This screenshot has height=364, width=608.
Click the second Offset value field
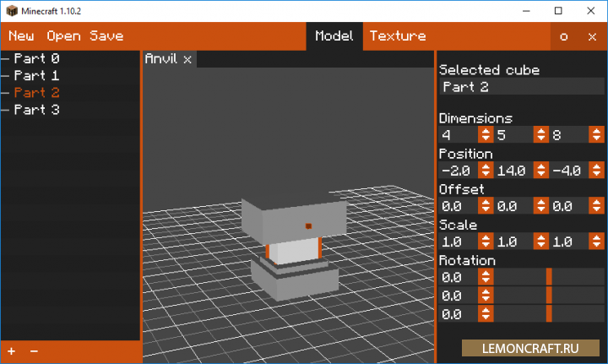coord(513,206)
